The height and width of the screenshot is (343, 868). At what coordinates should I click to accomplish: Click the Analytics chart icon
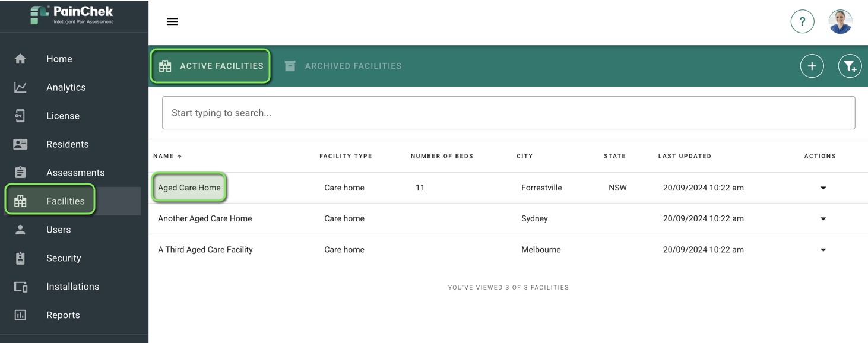click(x=20, y=87)
